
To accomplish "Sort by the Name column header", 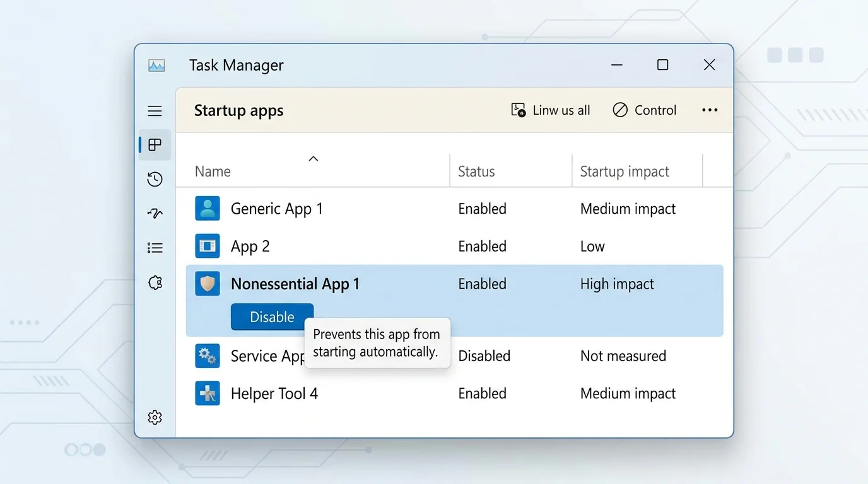I will click(213, 171).
